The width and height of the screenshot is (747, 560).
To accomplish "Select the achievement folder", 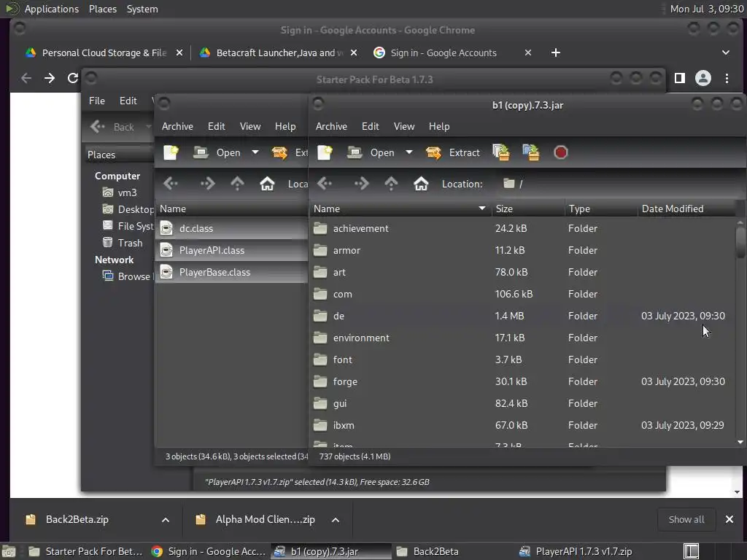I will pyautogui.click(x=522, y=228).
